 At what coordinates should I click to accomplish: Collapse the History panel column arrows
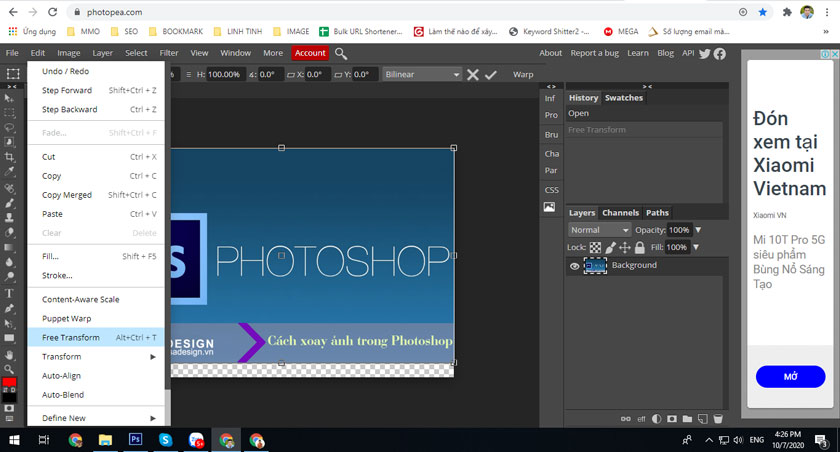click(648, 86)
